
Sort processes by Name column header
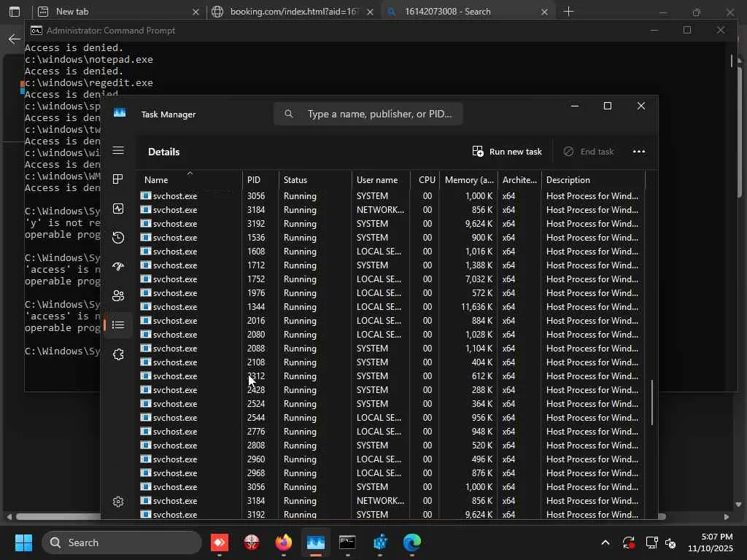156,180
